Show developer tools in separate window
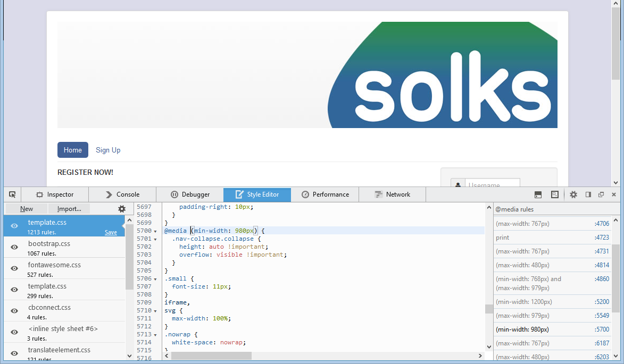The height and width of the screenshot is (364, 624). (x=601, y=194)
